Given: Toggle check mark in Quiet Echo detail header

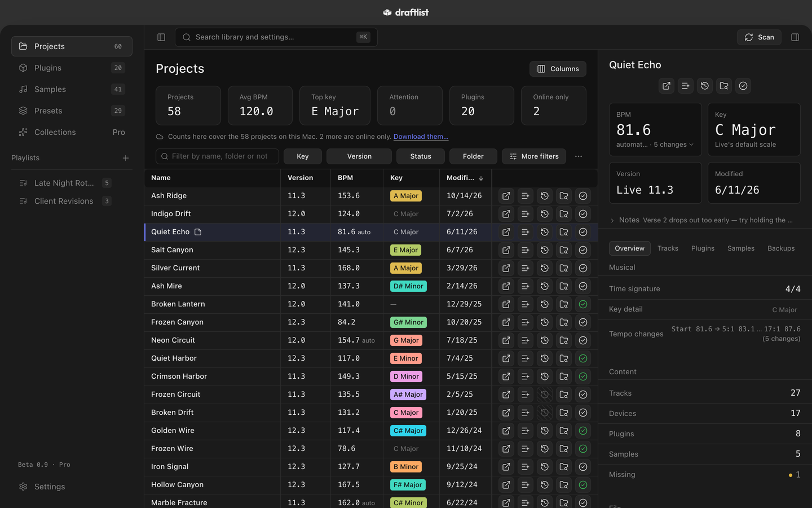Looking at the screenshot, I should point(743,86).
